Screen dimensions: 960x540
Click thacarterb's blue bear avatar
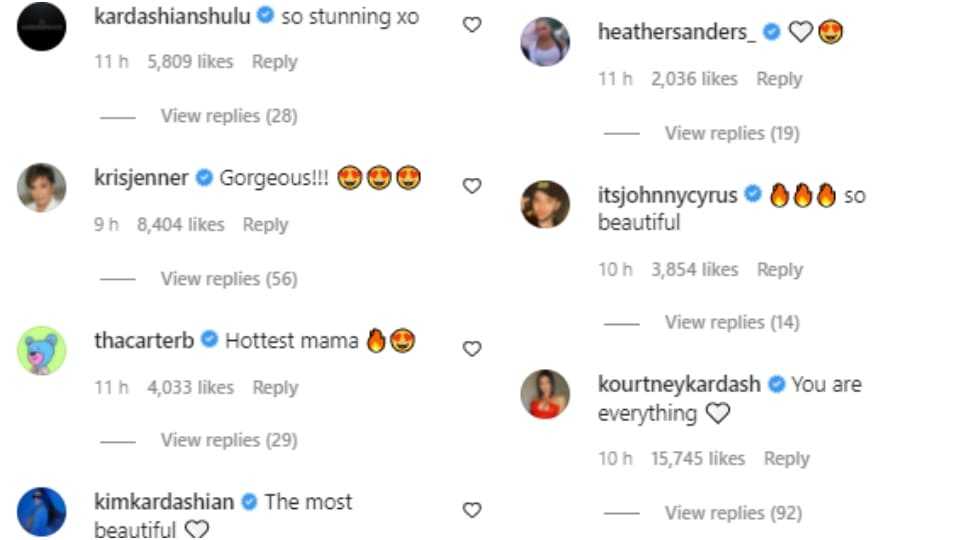pyautogui.click(x=42, y=350)
